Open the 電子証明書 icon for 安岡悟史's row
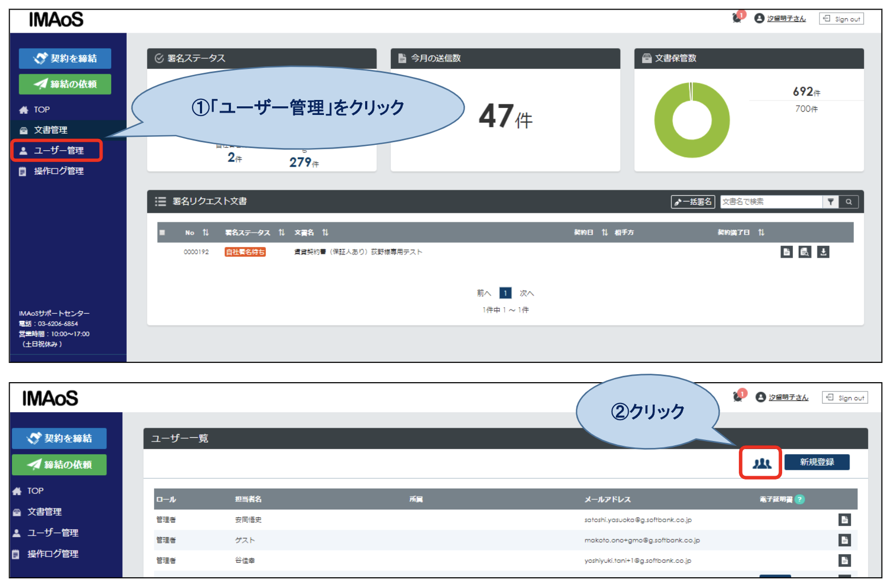The height and width of the screenshot is (588, 896). [x=846, y=519]
